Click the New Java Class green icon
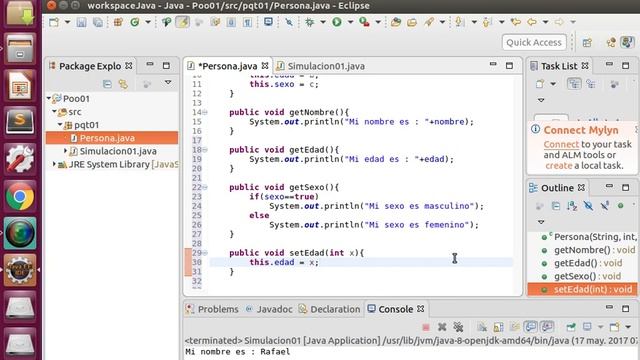The width and height of the screenshot is (640, 360). point(135,22)
